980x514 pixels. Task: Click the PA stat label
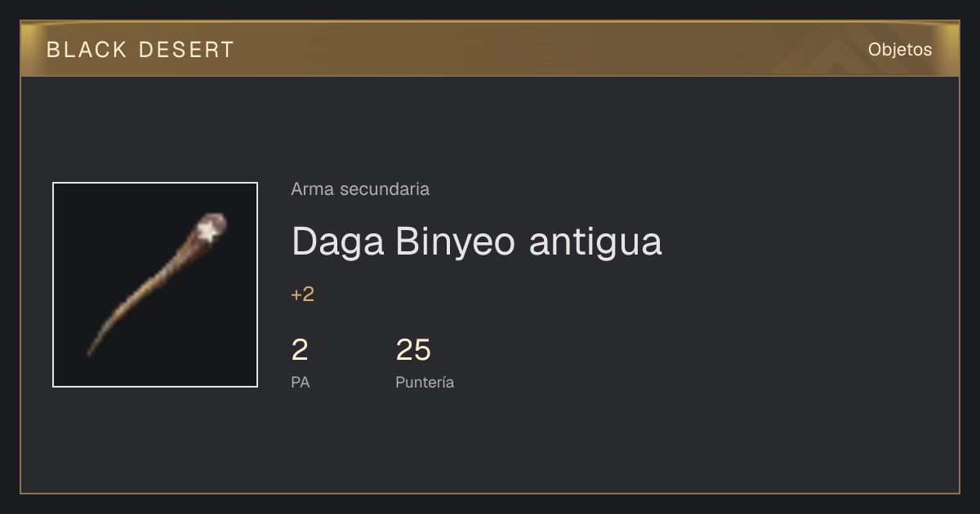tap(301, 382)
